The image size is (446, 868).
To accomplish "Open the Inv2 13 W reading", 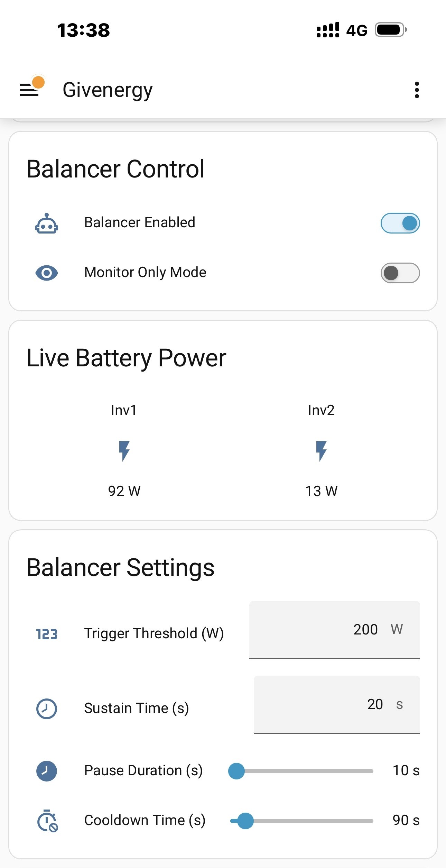I will click(x=321, y=491).
